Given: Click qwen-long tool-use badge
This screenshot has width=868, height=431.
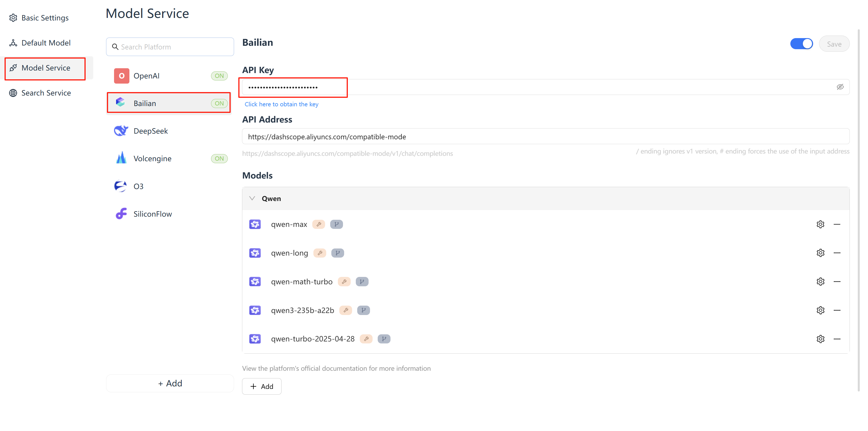Looking at the screenshot, I should (x=319, y=253).
